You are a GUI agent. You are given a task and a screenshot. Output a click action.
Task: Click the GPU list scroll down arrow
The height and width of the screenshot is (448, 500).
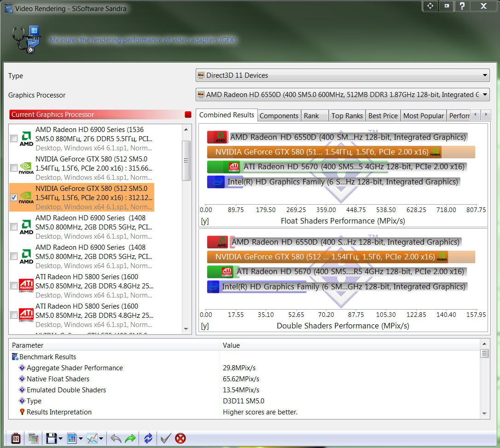[186, 329]
